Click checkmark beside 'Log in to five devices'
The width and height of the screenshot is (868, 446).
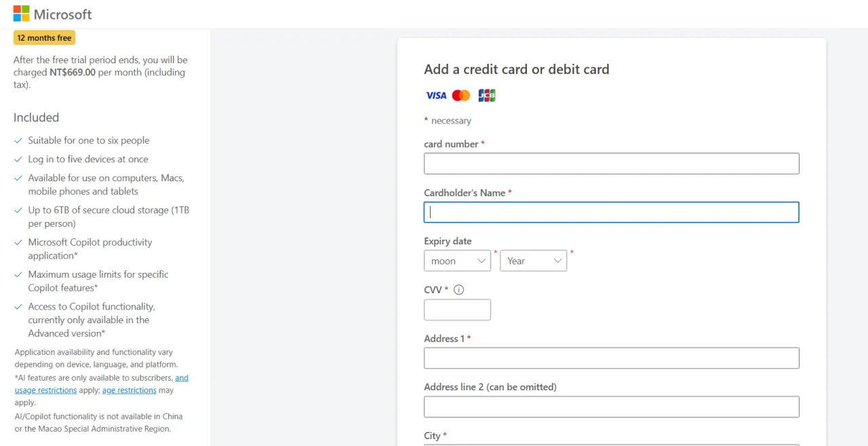pyautogui.click(x=18, y=160)
